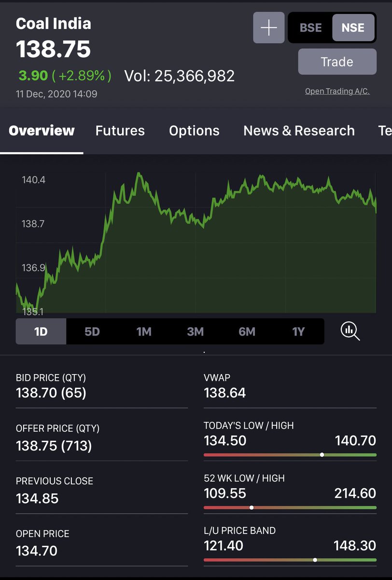Click the bid price 138.70 (65)
This screenshot has width=392, height=580.
[51, 393]
